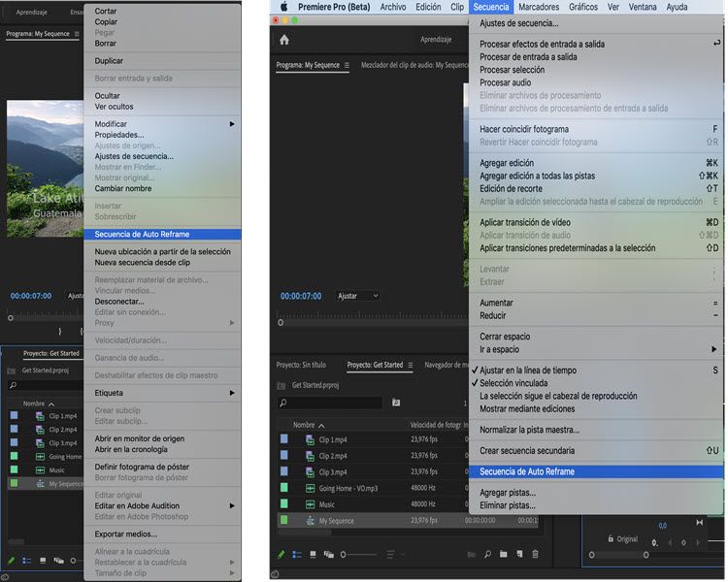Screen dimensions: 728x582
Task: Open the Ajustar zoom dropdown in right window
Action: point(357,296)
